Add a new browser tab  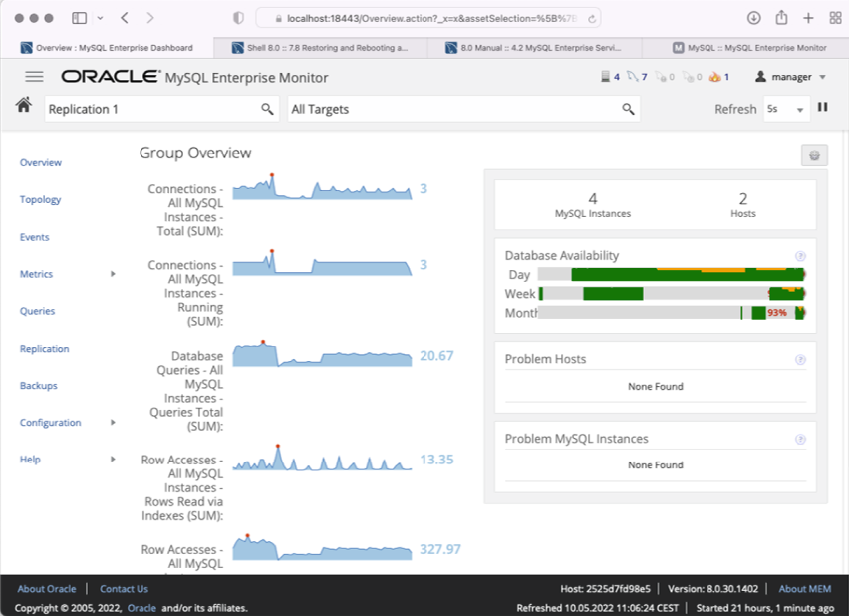coord(808,18)
